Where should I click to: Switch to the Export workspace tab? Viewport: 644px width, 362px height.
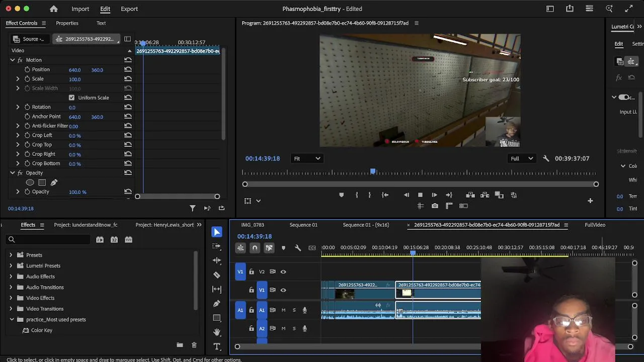coord(129,9)
